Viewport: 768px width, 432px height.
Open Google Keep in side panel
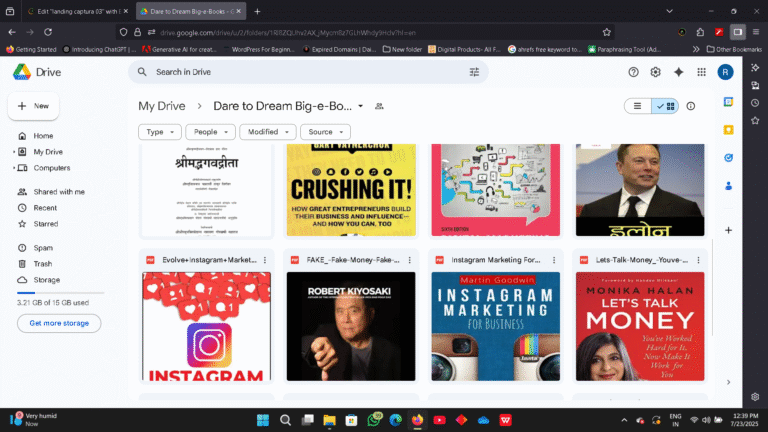coord(728,130)
